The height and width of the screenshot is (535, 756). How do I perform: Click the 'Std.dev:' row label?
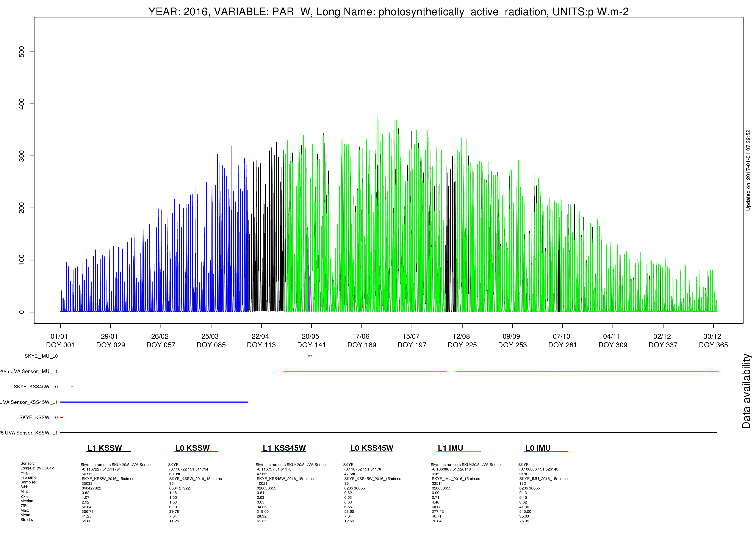pos(27,520)
